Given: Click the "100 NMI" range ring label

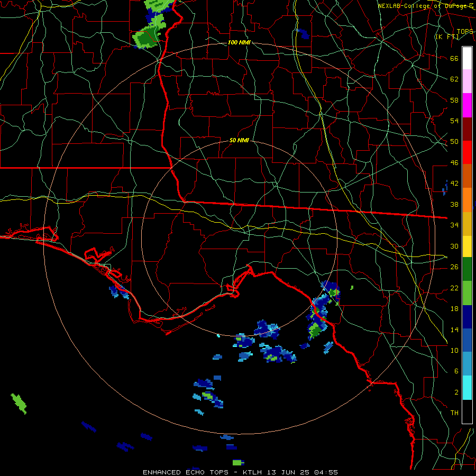Looking at the screenshot, I should [x=239, y=42].
